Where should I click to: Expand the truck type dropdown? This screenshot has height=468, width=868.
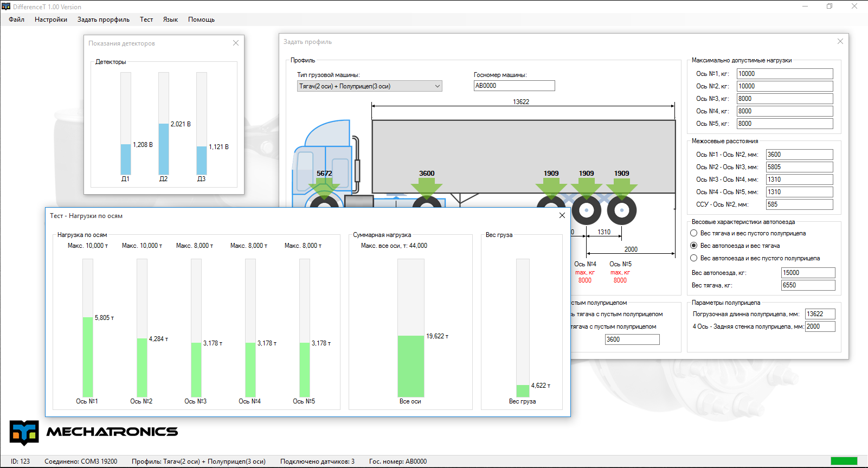(x=437, y=86)
